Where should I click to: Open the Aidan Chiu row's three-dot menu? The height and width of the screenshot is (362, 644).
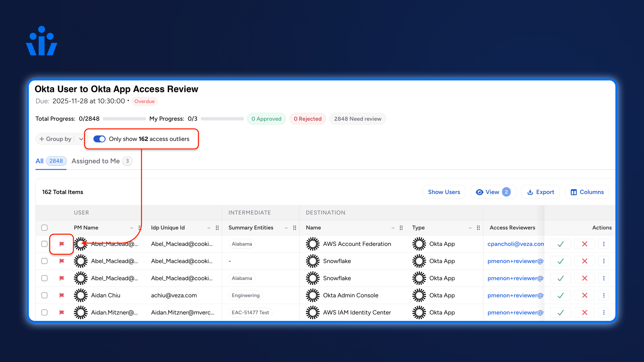click(x=604, y=295)
